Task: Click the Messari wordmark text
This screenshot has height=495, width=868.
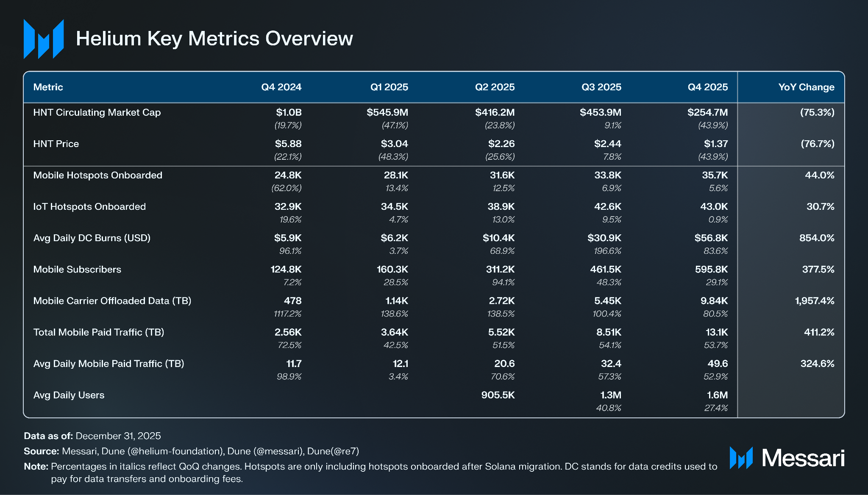Action: [x=803, y=458]
